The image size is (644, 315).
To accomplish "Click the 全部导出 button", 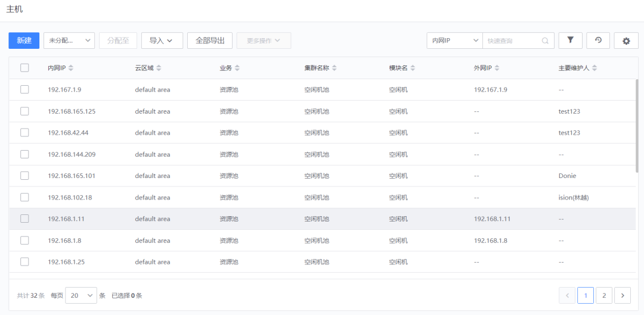I will (x=210, y=40).
